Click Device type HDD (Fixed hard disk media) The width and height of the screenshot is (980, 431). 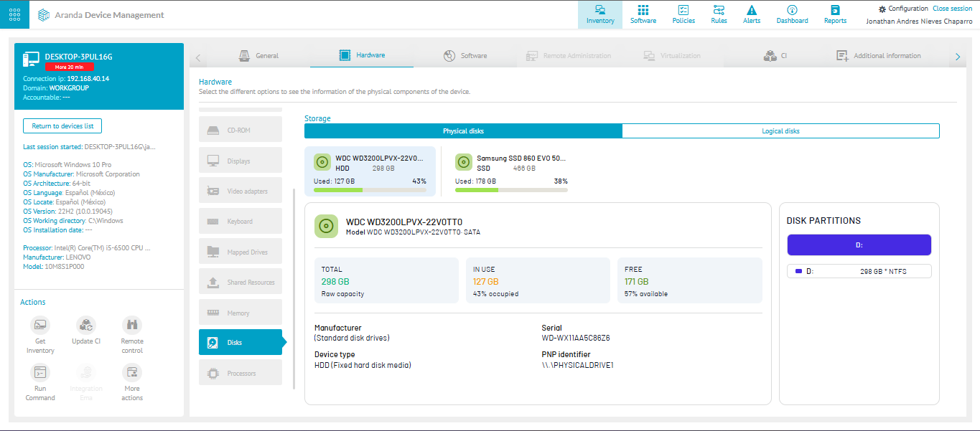(x=363, y=365)
